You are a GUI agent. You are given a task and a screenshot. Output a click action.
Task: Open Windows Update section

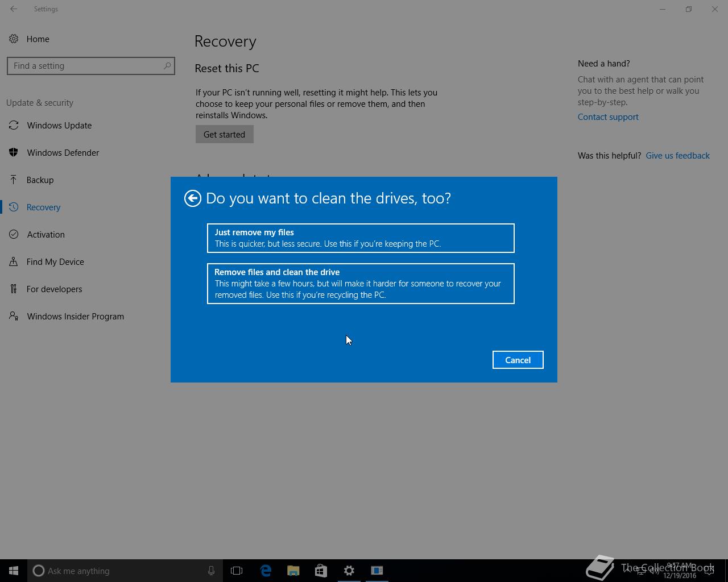click(59, 126)
